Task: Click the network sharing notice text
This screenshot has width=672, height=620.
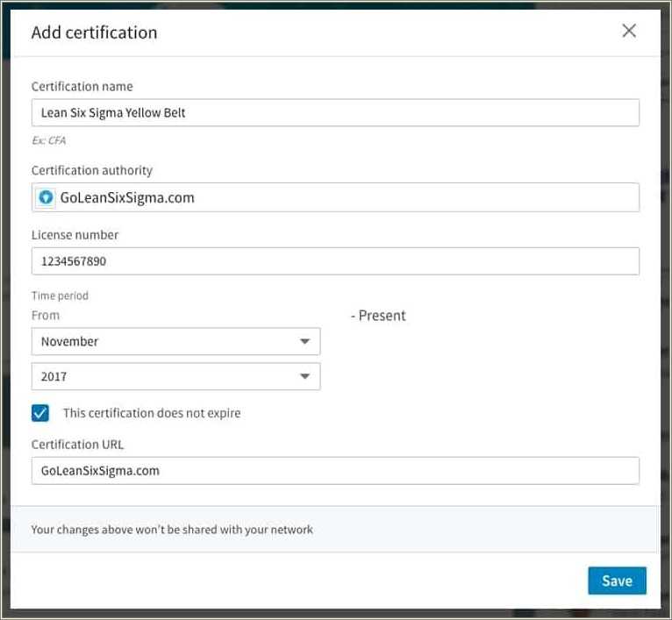Action: click(x=172, y=530)
